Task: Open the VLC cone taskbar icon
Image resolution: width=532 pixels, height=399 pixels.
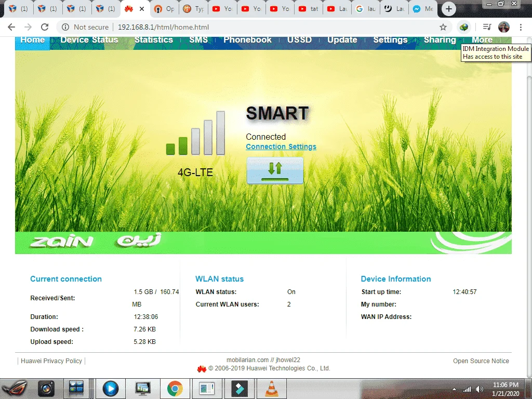Action: pos(271,389)
